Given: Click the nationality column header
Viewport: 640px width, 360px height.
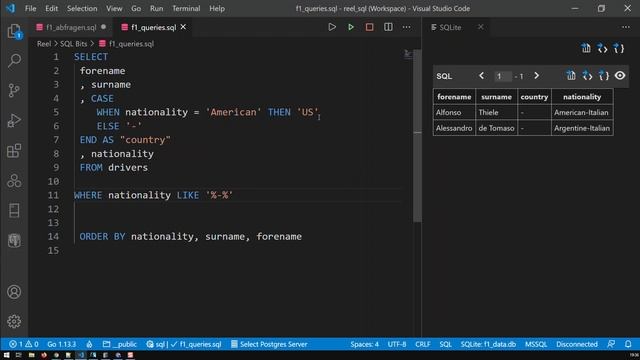Looking at the screenshot, I should (x=582, y=97).
